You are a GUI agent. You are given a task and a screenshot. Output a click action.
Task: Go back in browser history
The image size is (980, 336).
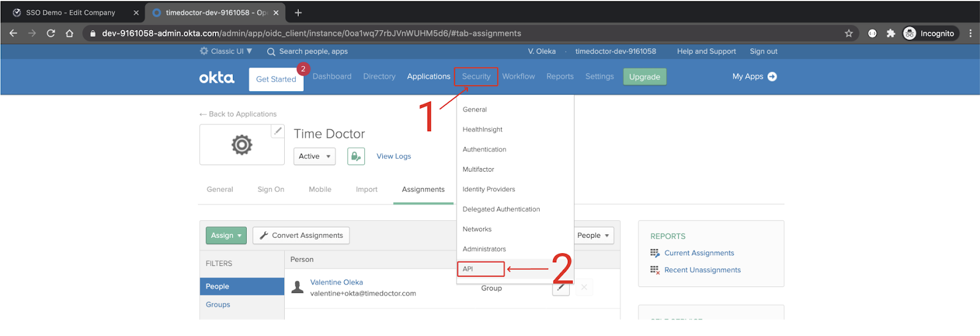click(x=13, y=33)
